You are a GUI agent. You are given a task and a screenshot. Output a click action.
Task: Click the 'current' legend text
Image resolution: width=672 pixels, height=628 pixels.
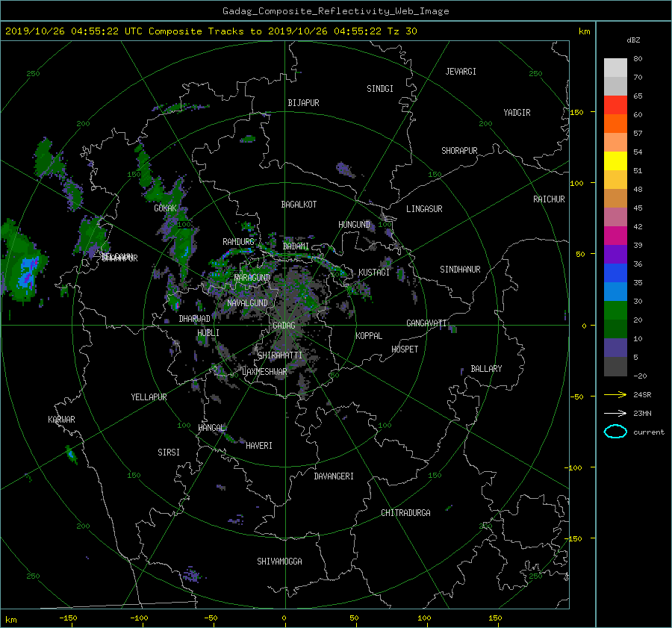tap(649, 432)
